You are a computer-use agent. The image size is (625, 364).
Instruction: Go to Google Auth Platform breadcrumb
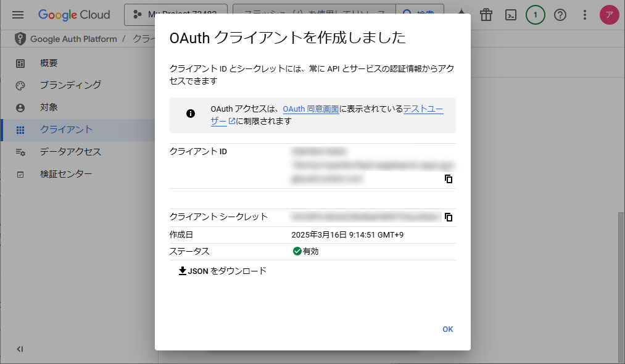[x=74, y=39]
